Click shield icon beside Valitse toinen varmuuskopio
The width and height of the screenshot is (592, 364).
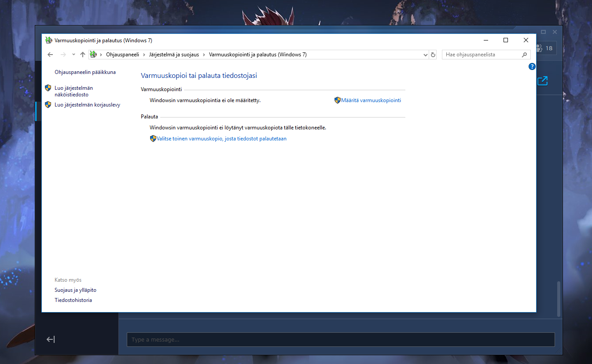pyautogui.click(x=153, y=138)
